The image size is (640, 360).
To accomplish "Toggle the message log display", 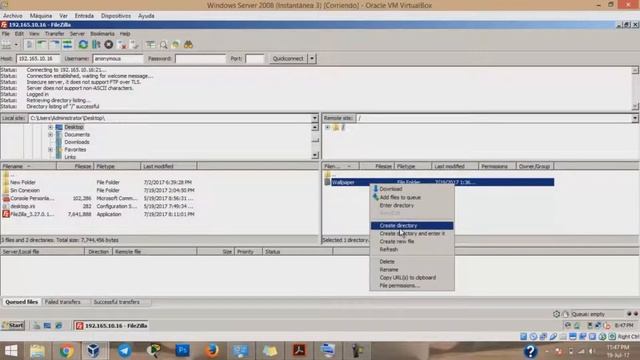I will click(29, 44).
